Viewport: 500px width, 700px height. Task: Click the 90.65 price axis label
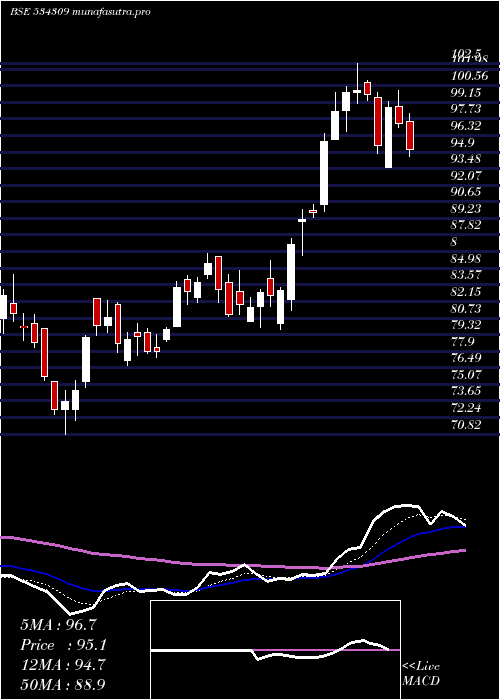(466, 192)
